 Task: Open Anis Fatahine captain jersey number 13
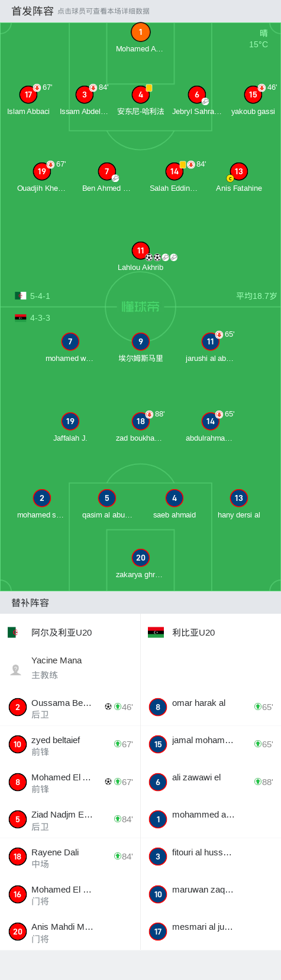click(238, 171)
